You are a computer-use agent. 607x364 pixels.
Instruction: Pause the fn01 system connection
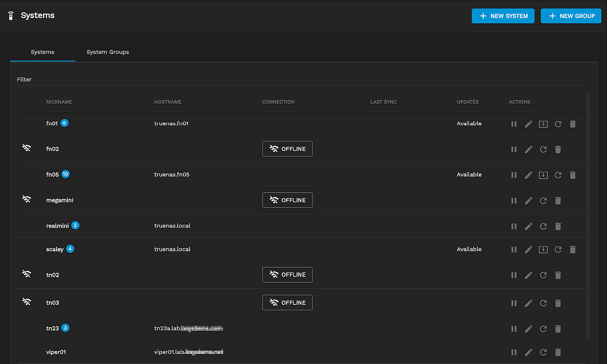coord(514,124)
